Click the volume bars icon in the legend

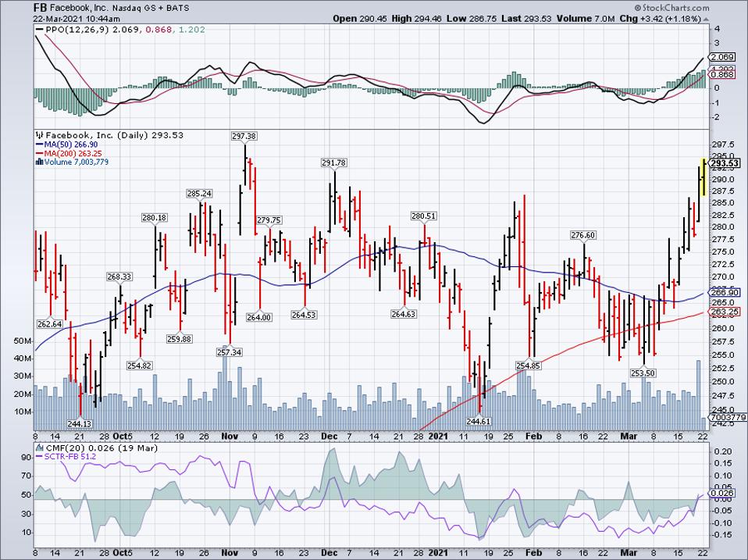(x=39, y=162)
